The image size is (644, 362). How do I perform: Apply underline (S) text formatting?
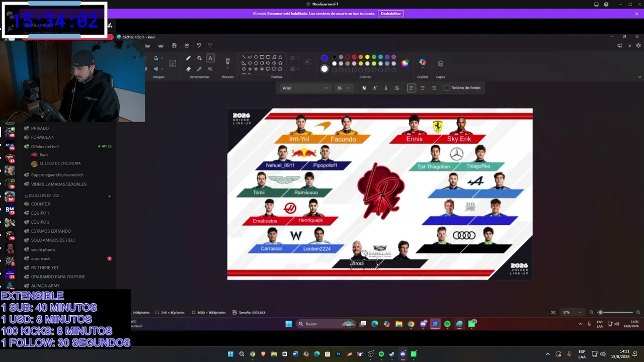[x=386, y=88]
